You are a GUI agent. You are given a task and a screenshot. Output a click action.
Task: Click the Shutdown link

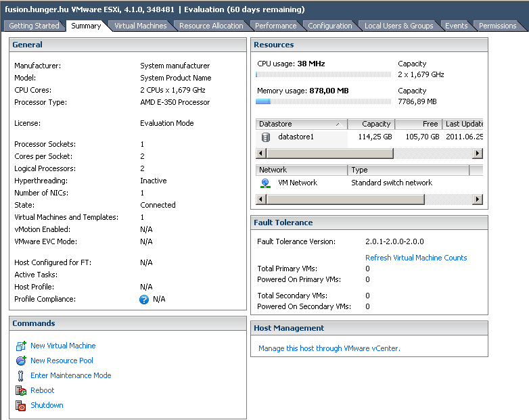click(x=47, y=405)
